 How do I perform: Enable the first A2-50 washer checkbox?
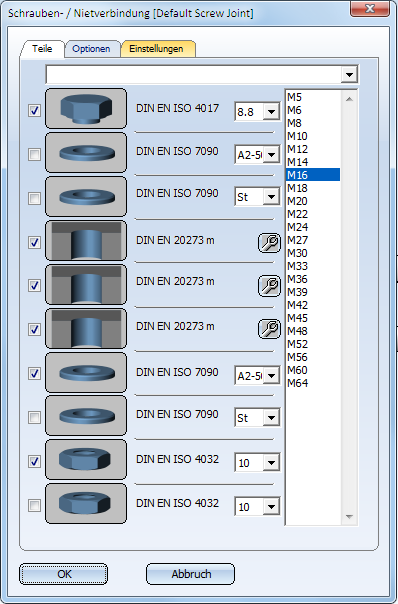[34, 154]
